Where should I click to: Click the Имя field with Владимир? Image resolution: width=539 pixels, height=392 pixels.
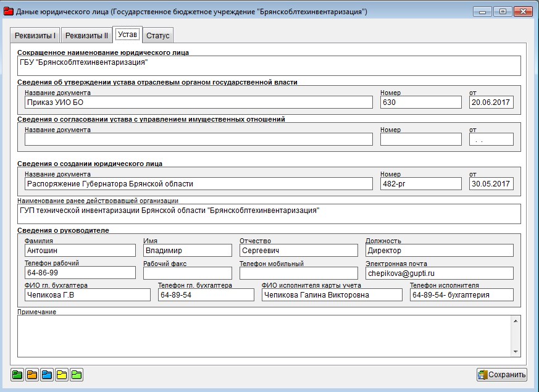click(x=188, y=251)
